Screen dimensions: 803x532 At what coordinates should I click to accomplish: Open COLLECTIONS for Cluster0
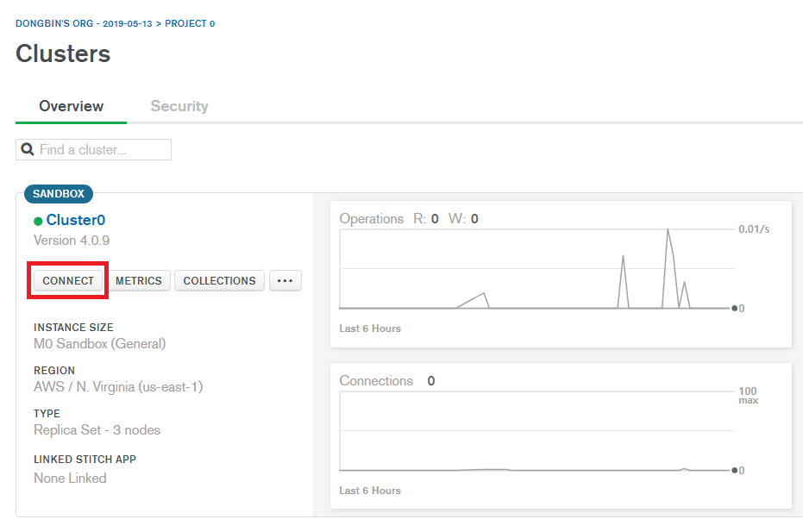point(219,280)
